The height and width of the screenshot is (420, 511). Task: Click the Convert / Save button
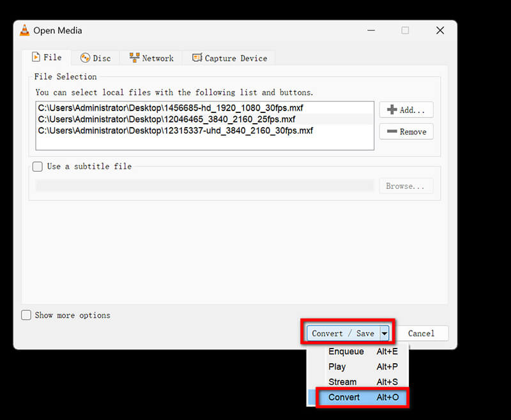pos(343,333)
